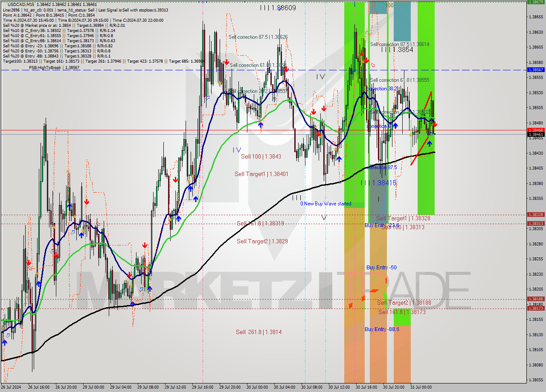Viewport: 546px width, 392px height.
Task: Click the 'I I I 1.38609' wave label
Action: tap(278, 8)
